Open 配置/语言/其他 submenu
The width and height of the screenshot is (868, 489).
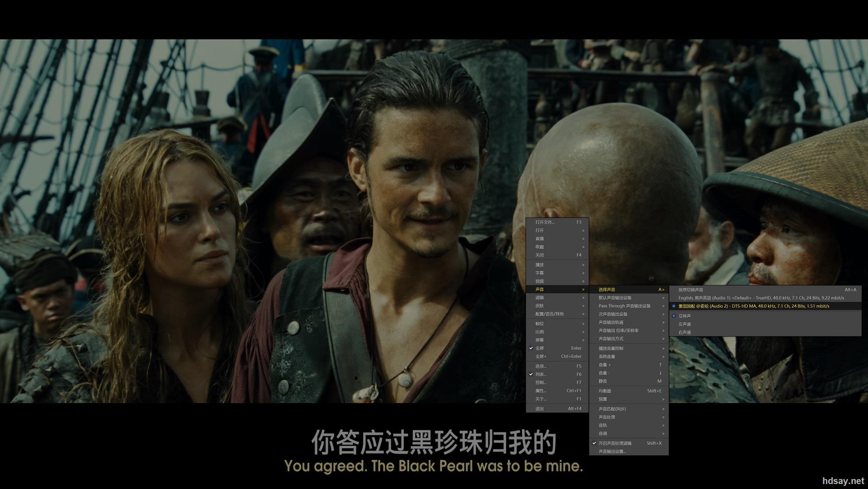pyautogui.click(x=557, y=313)
